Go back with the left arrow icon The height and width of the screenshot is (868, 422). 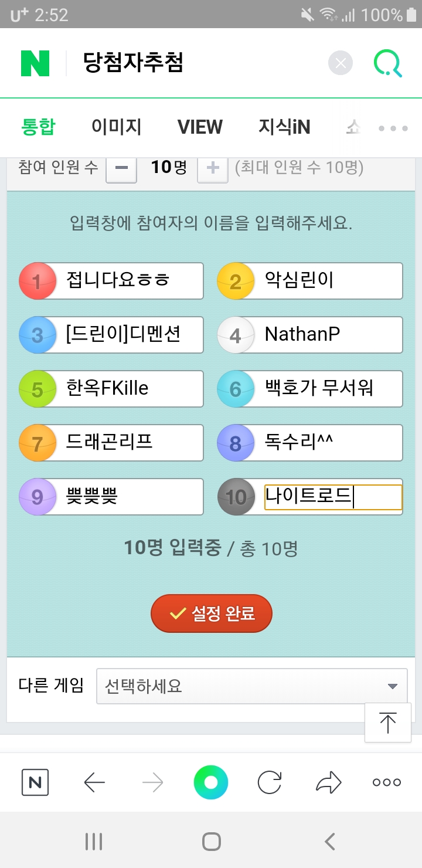point(94,782)
